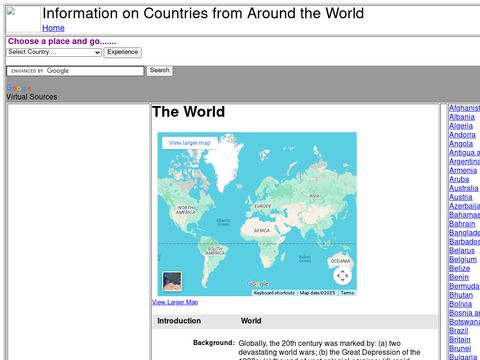Open the Belize country link
This screenshot has height=360, width=480.
coord(459,268)
